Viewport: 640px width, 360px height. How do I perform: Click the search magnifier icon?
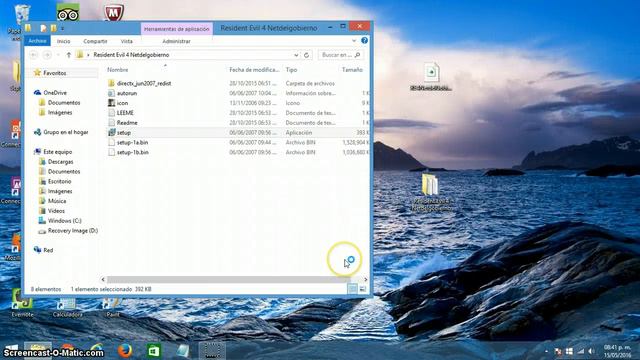(358, 55)
